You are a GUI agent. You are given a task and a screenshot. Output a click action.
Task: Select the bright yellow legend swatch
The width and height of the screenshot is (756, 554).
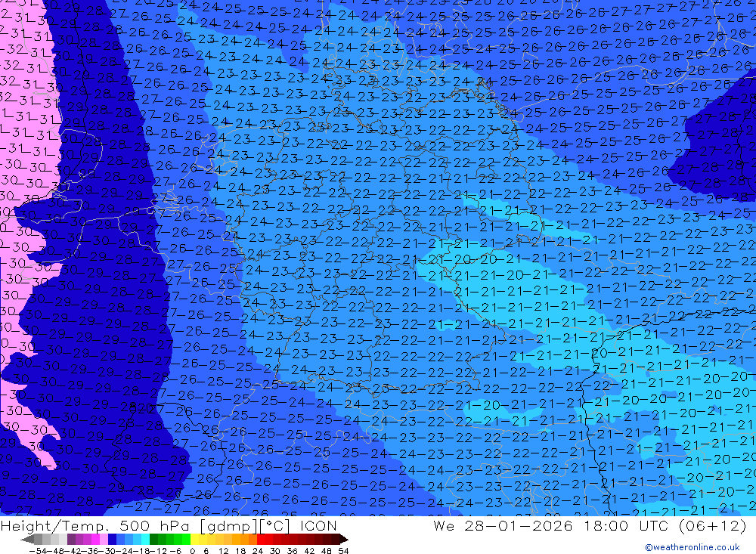point(194,539)
